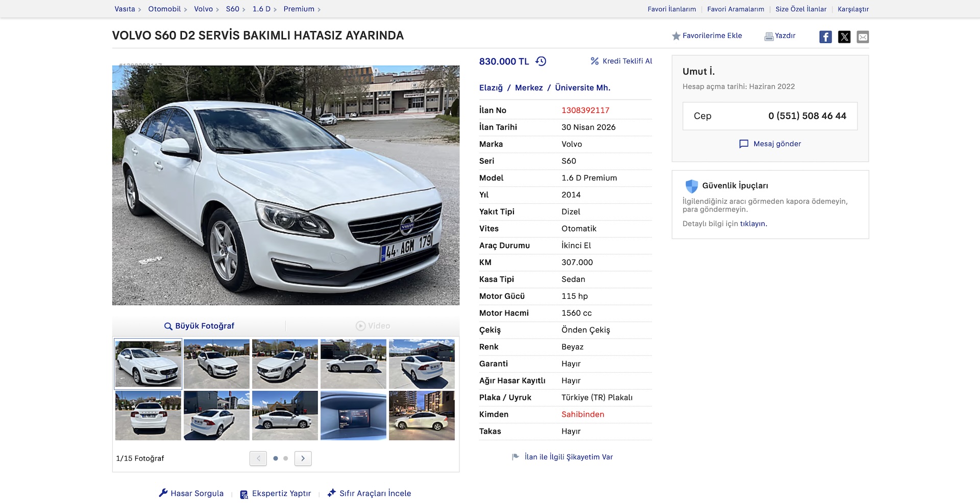Click the magnifier icon for Büyük Fotoğraf
The width and height of the screenshot is (980, 503).
[168, 326]
